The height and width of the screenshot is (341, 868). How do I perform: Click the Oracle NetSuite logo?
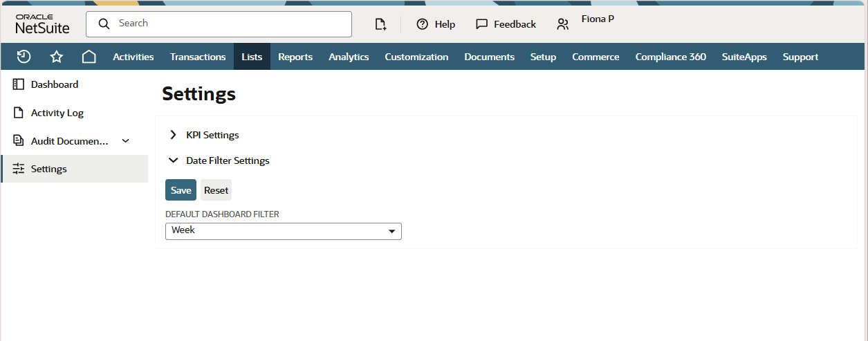point(43,24)
